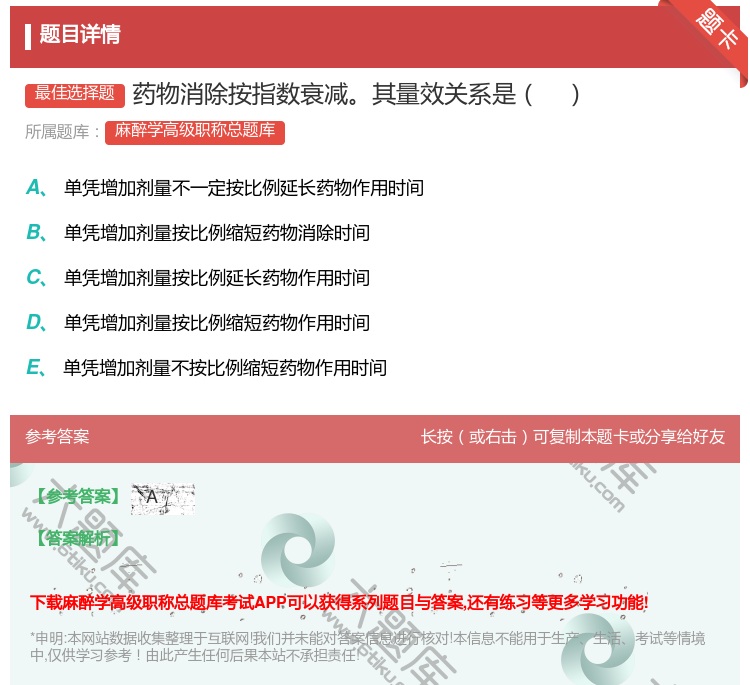Click the question text 药物消除按指数衰减
750x685 pixels.
(356, 94)
